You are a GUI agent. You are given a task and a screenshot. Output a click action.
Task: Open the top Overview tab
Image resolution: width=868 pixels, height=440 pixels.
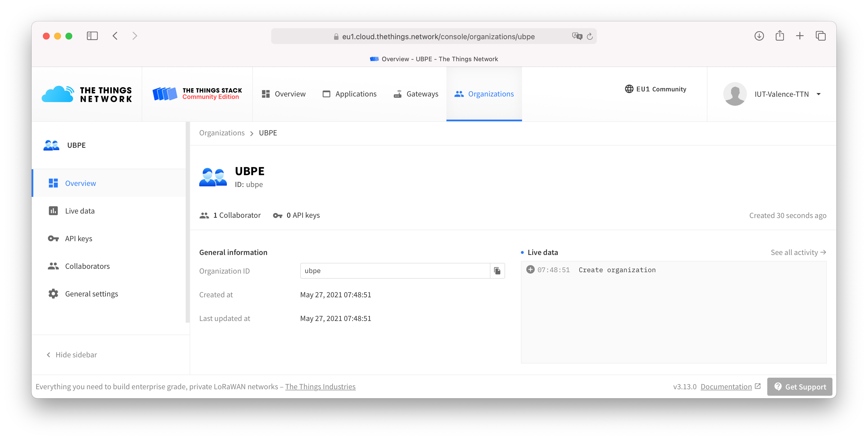tap(284, 94)
